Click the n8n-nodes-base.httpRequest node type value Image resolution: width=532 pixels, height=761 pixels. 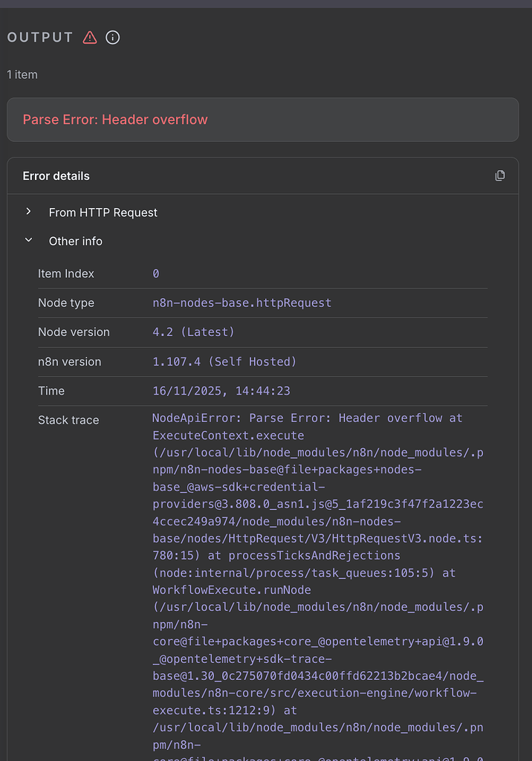tap(241, 303)
